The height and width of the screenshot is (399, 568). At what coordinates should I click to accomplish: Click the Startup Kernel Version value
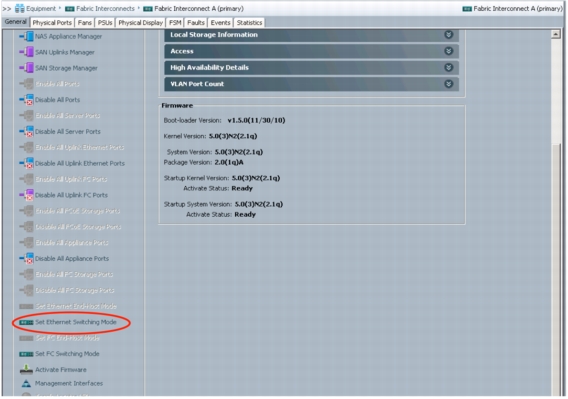coord(256,178)
